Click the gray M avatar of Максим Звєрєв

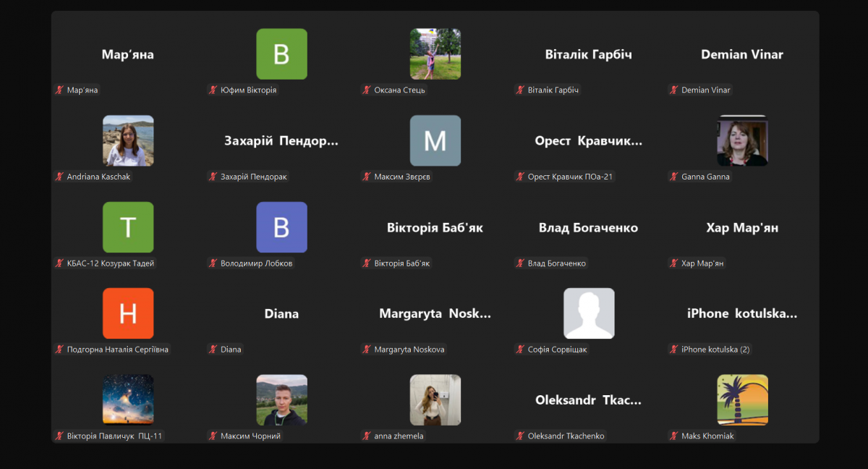click(435, 140)
